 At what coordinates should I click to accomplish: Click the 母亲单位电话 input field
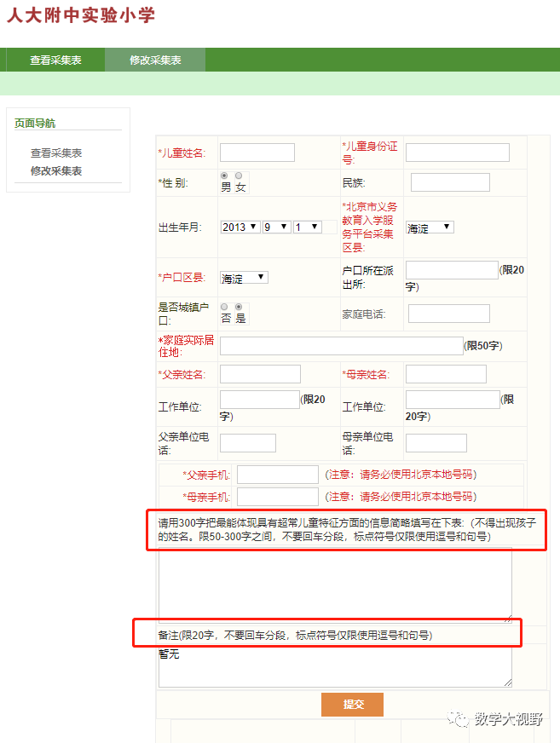point(436,443)
